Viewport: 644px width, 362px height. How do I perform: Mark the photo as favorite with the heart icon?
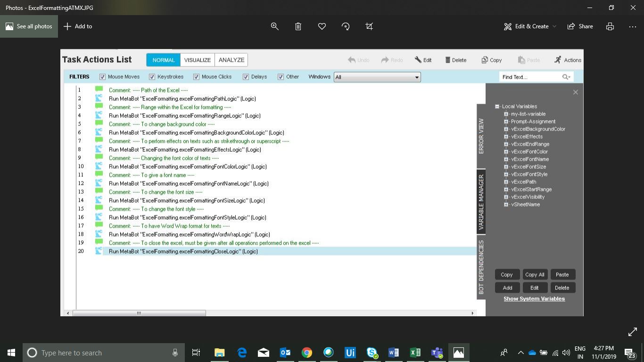pyautogui.click(x=322, y=26)
